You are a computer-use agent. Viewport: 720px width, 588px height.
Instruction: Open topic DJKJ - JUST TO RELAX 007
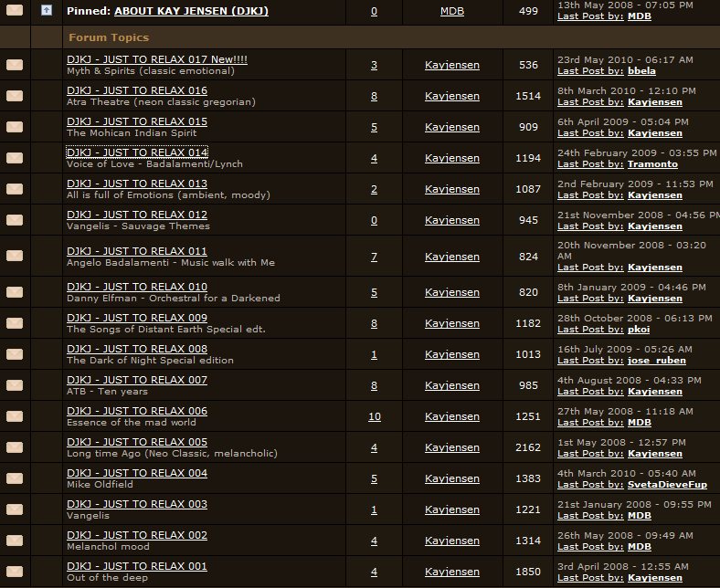coord(137,380)
